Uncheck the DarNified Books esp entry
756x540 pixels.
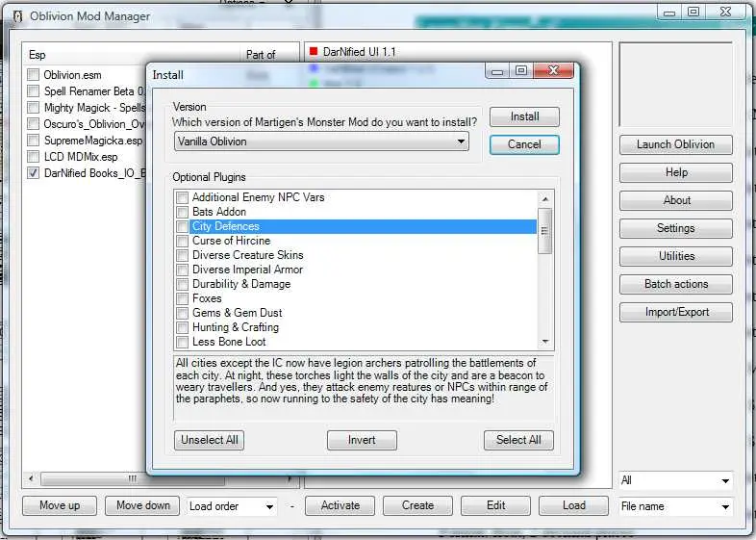(34, 172)
